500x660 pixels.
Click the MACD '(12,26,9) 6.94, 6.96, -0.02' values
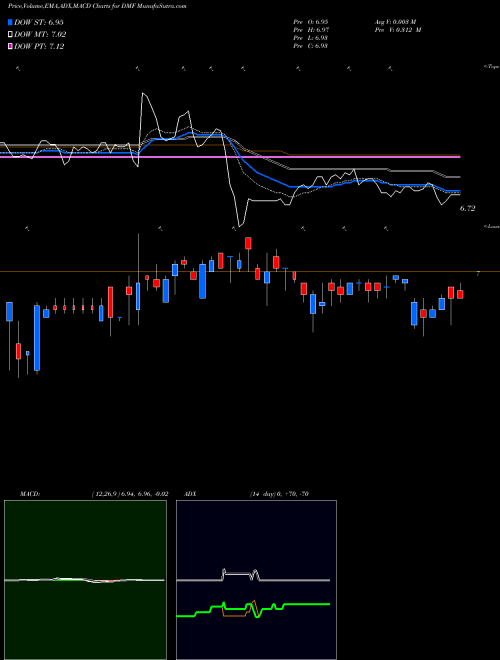click(x=129, y=494)
